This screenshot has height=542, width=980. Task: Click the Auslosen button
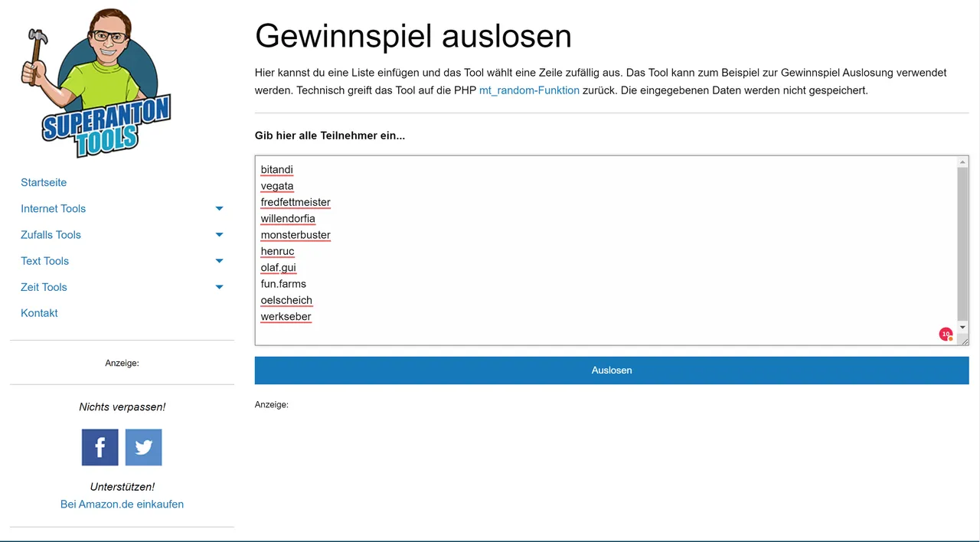[612, 370]
